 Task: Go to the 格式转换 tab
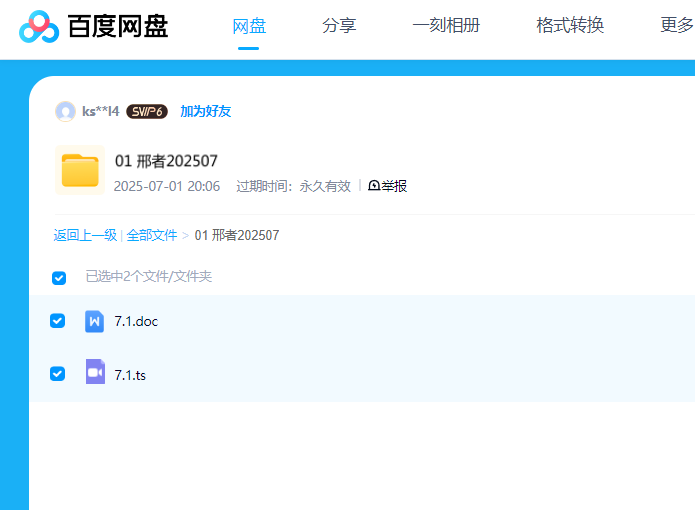(570, 25)
